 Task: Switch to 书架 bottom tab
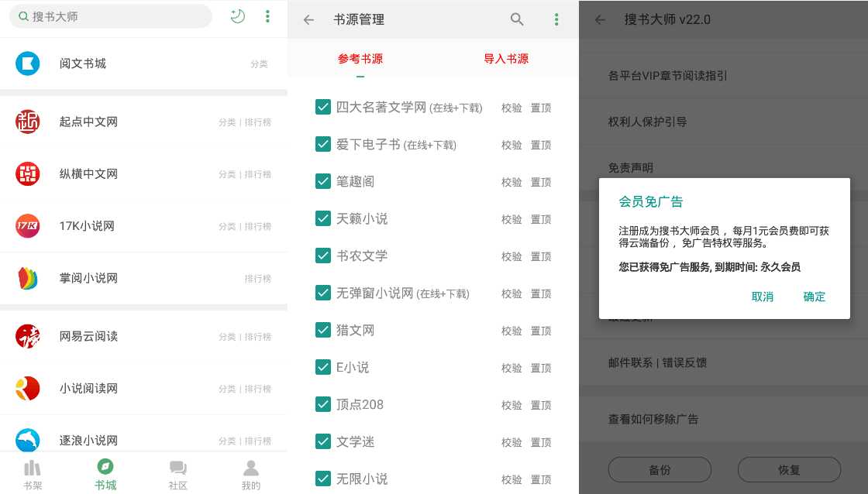click(33, 475)
